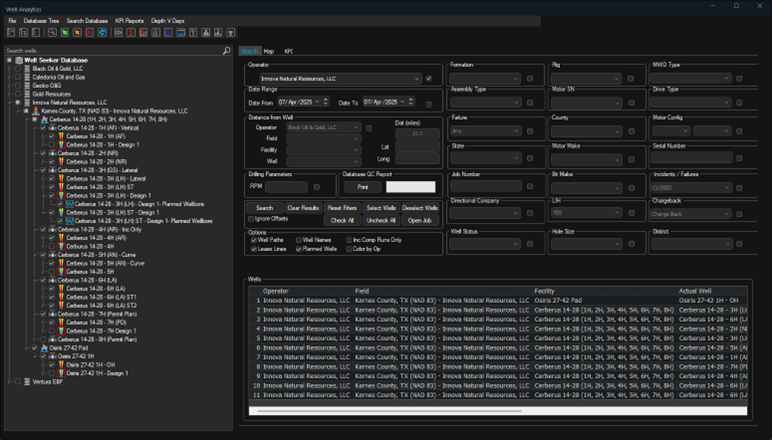The height and width of the screenshot is (440, 772).
Task: Open the Incidents / Failures dropdown
Action: [692, 186]
